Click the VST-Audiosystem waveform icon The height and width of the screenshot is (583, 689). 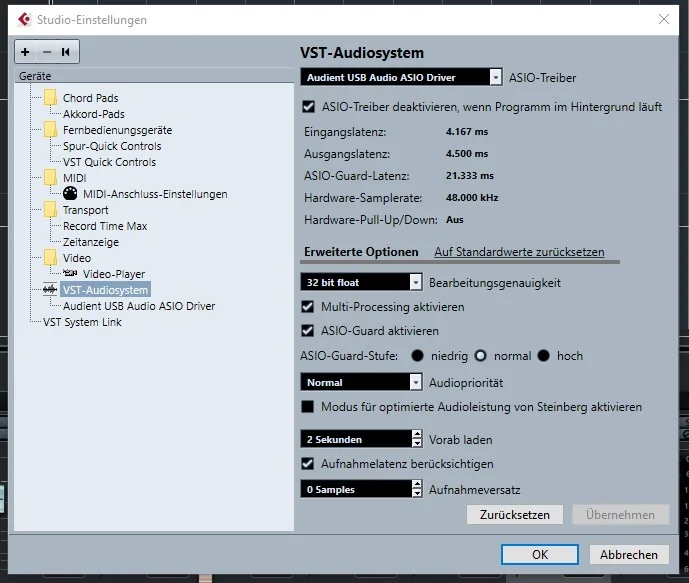tap(50, 290)
